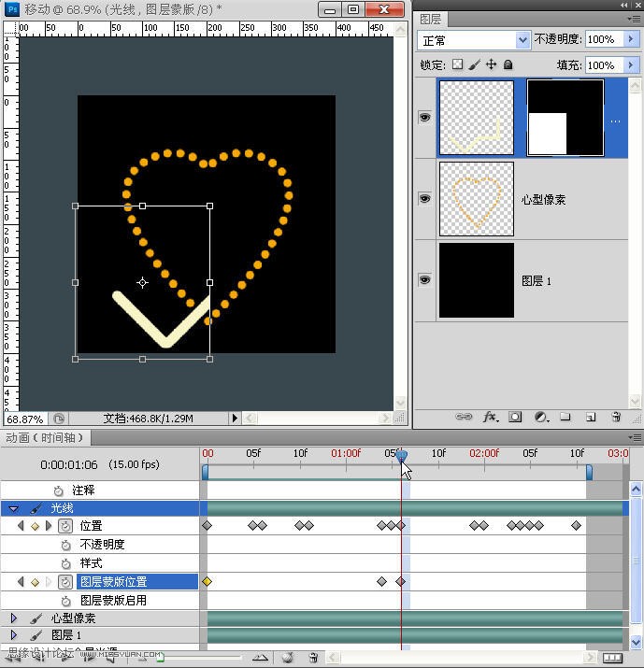Go to next 位置 keyframe
The image size is (644, 668).
49,526
